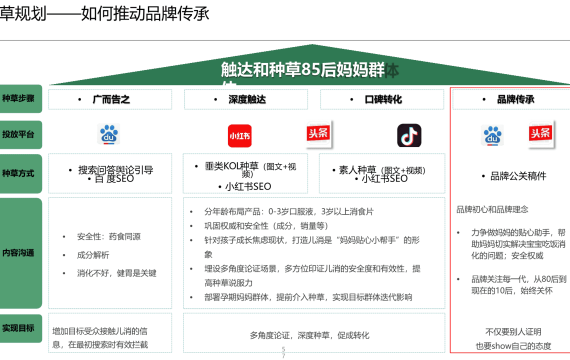Select the bullet 部署孕期妈妈群体
Image resolution: width=570 pixels, height=360 pixels.
(x=308, y=297)
